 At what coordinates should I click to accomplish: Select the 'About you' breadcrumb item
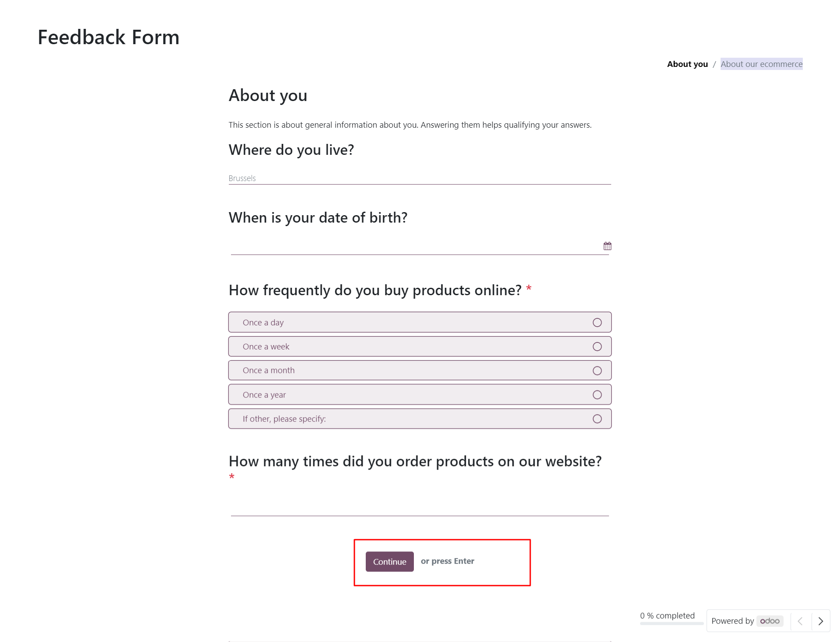pos(687,64)
